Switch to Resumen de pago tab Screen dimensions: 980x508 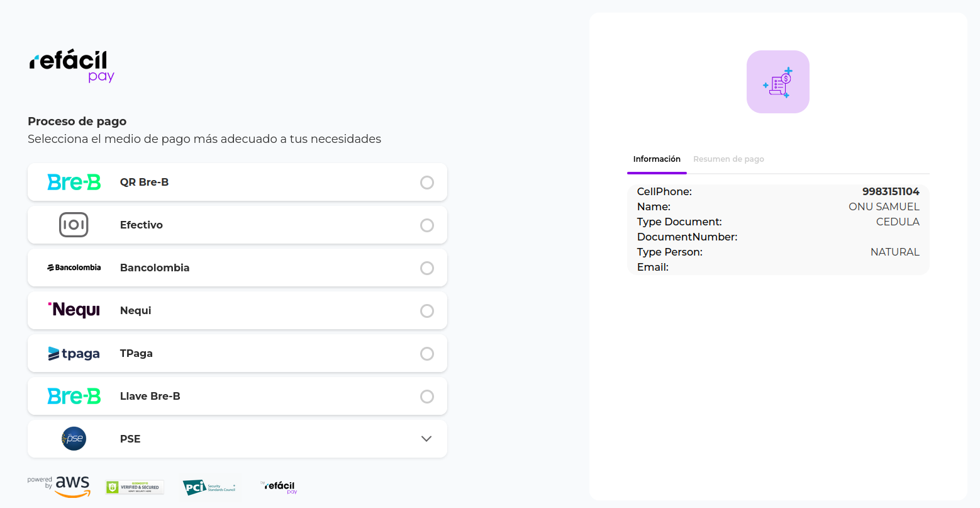(728, 159)
